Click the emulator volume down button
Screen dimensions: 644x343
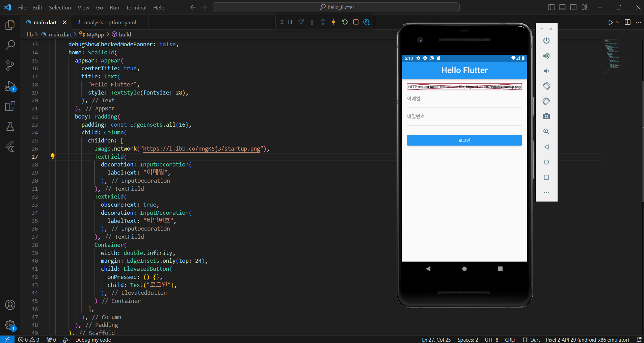(x=546, y=71)
